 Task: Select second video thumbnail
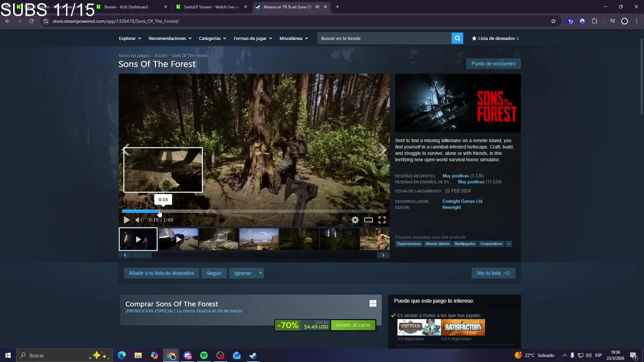pyautogui.click(x=178, y=239)
